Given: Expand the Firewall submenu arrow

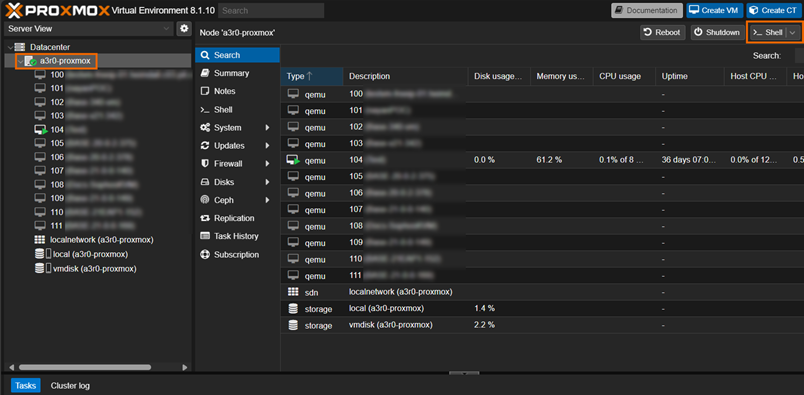Looking at the screenshot, I should pos(267,164).
